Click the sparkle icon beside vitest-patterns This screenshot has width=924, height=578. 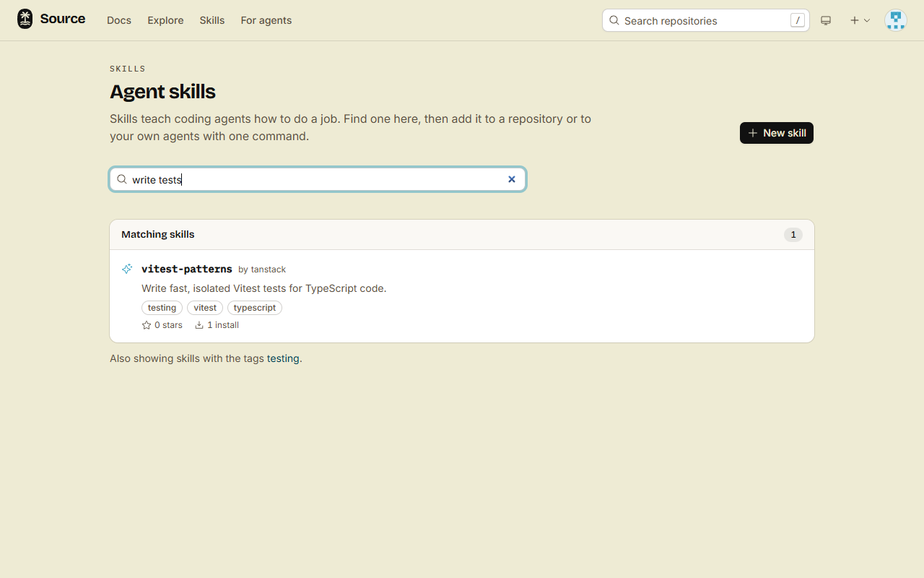[127, 269]
